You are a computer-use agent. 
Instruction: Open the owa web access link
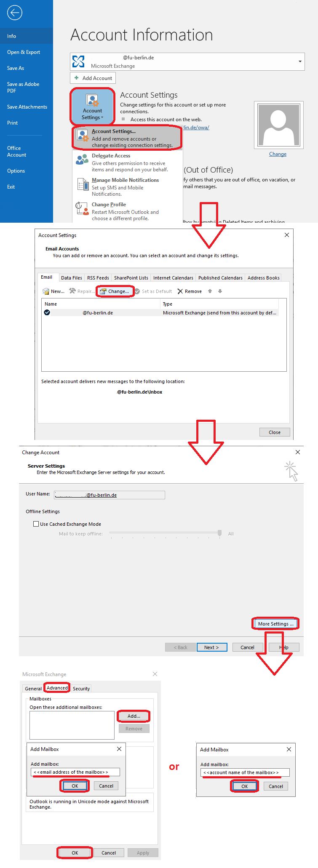[x=196, y=128]
